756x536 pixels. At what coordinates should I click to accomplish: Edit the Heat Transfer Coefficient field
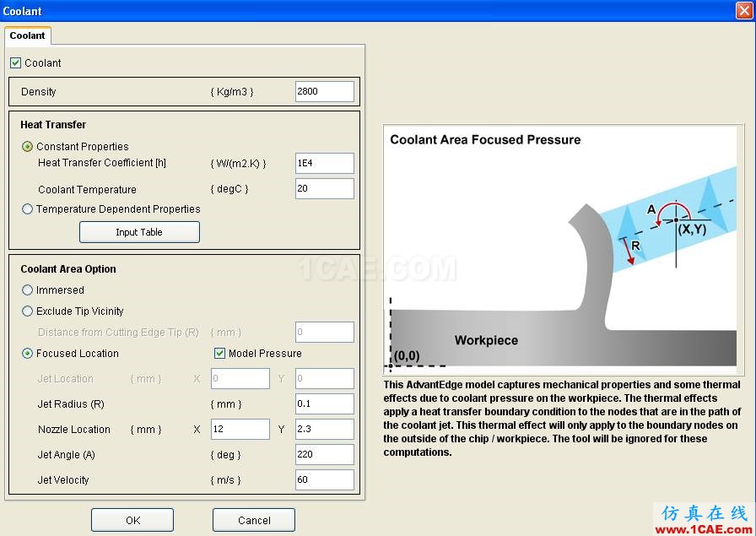coord(325,163)
